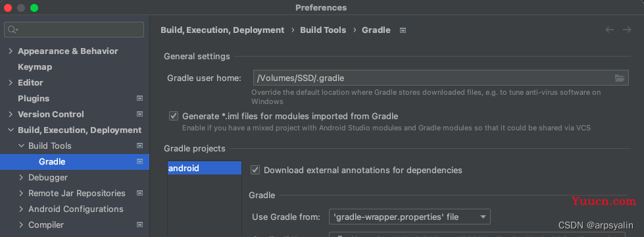Collapse the Build, Execution, Deployment section
Screen dimensions: 644x237
coord(11,130)
